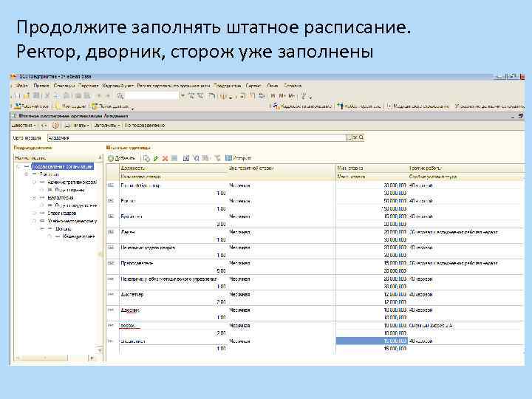Expand the Бухгалтерия tree node
The image size is (532, 399).
[34, 197]
